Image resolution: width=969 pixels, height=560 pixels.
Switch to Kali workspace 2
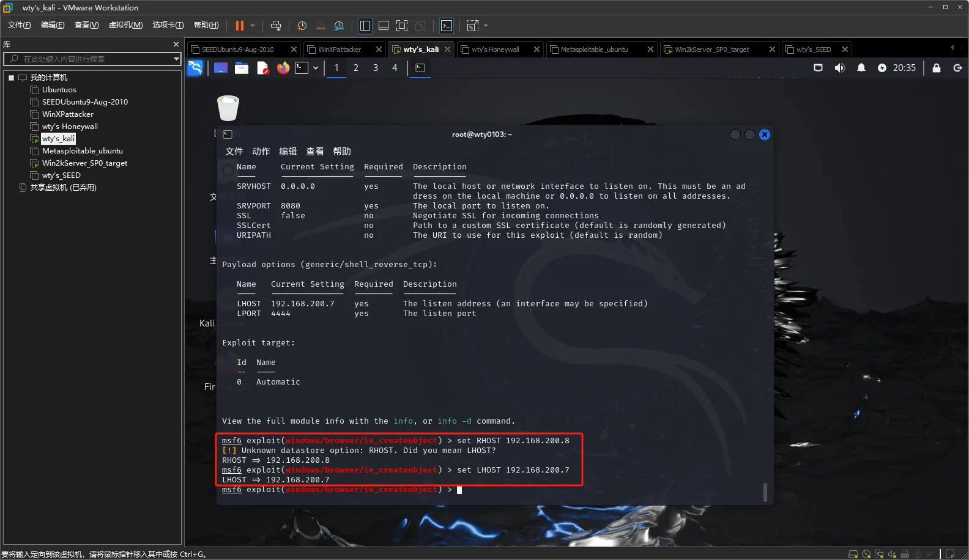(356, 68)
